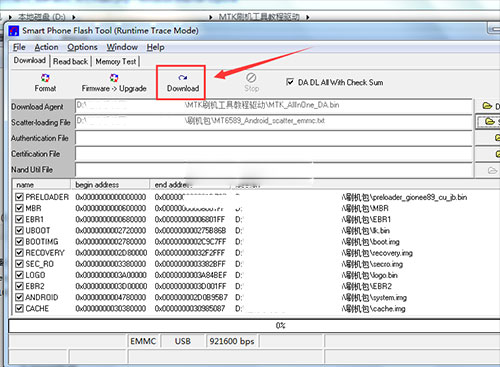Uncheck the LOGO partition checkbox
This screenshot has height=367, width=500.
click(x=19, y=275)
